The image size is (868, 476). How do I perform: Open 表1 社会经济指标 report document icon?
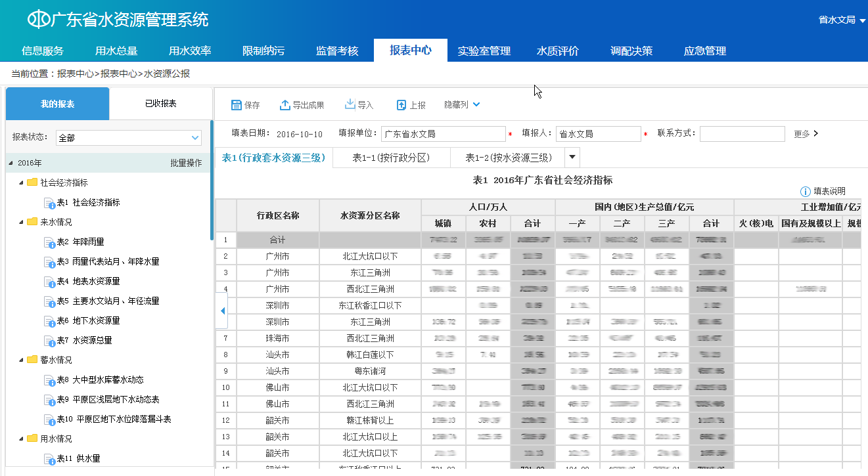(x=49, y=203)
